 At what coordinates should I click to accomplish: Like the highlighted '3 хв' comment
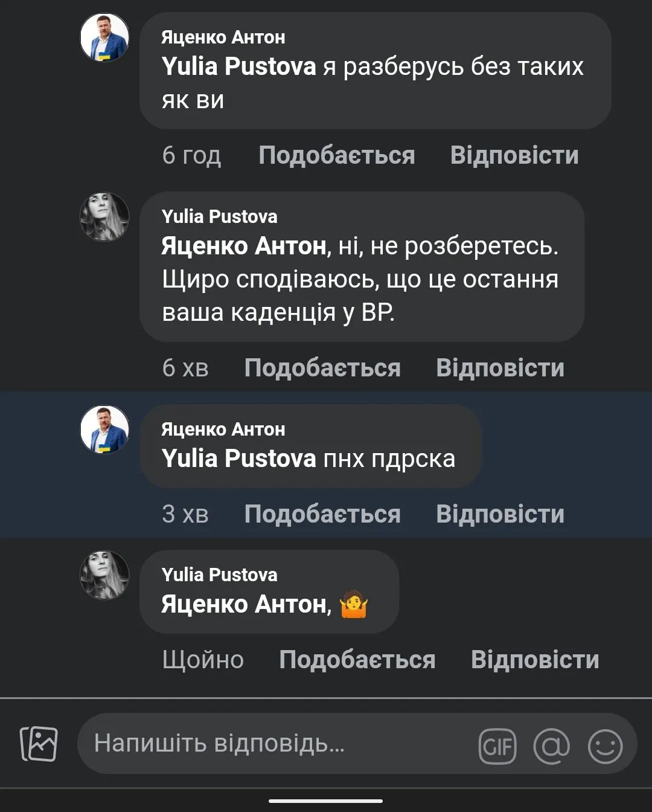(x=322, y=514)
